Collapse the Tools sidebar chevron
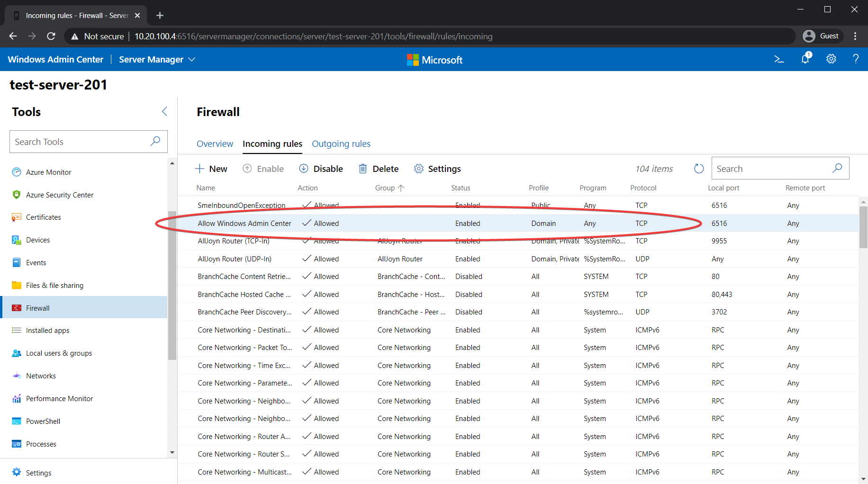The image size is (868, 484). [164, 111]
